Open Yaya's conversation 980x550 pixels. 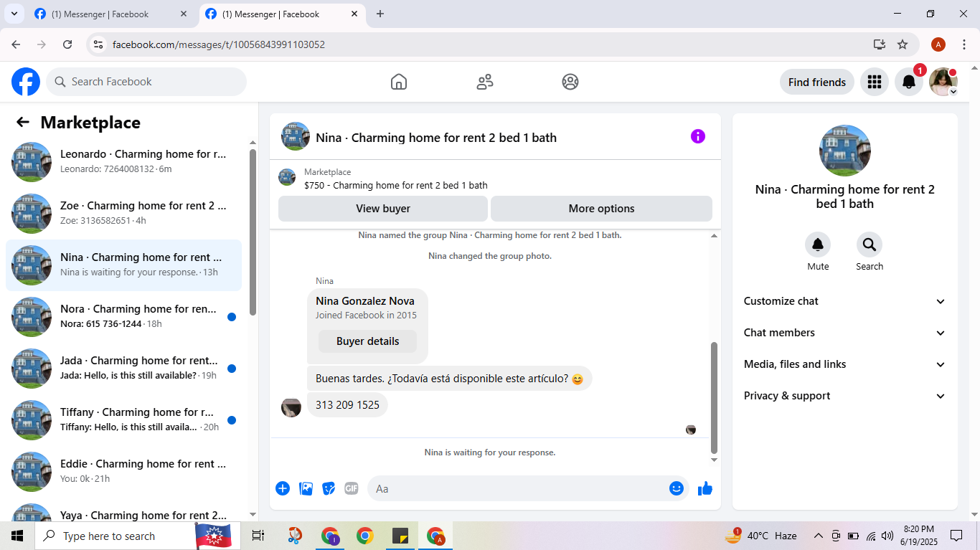coord(123,511)
